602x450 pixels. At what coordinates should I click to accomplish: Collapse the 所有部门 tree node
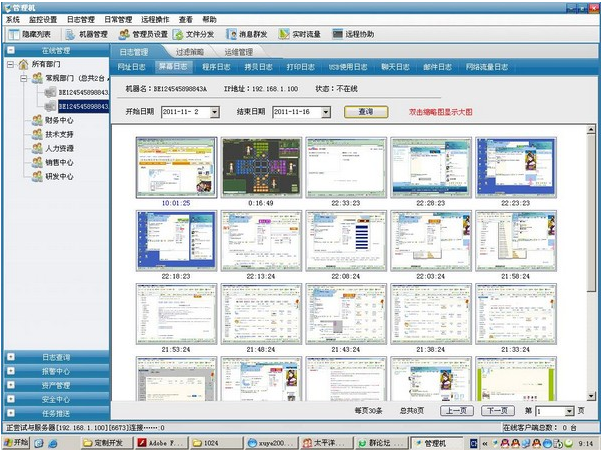point(10,64)
